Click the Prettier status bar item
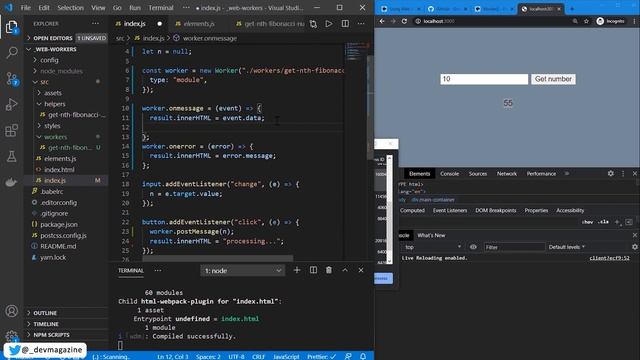 (321, 356)
